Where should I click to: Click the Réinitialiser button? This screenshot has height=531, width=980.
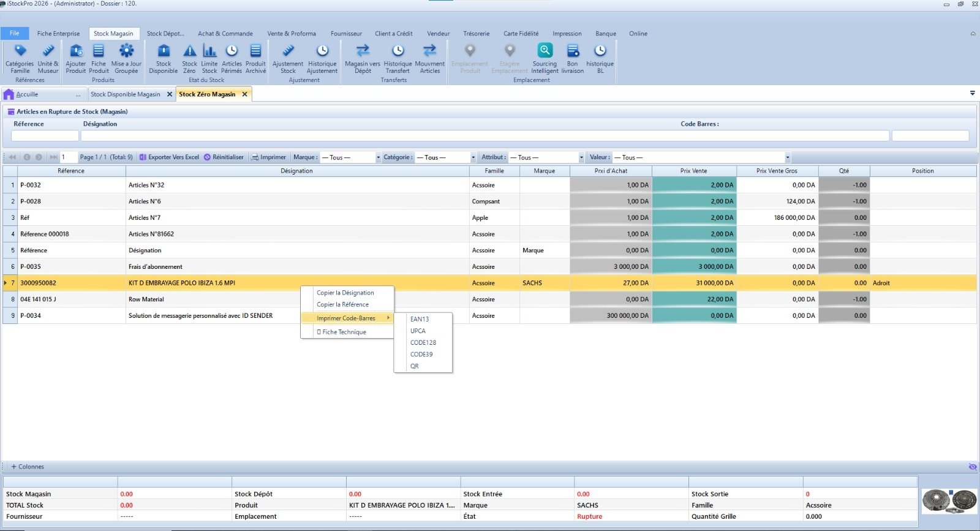[224, 157]
